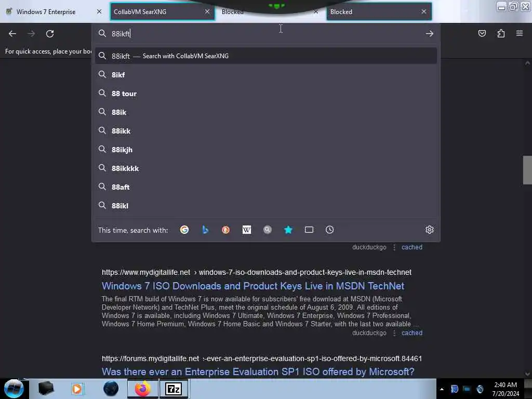Image resolution: width=532 pixels, height=399 pixels.
Task: Search this time with Bing
Action: click(x=205, y=230)
